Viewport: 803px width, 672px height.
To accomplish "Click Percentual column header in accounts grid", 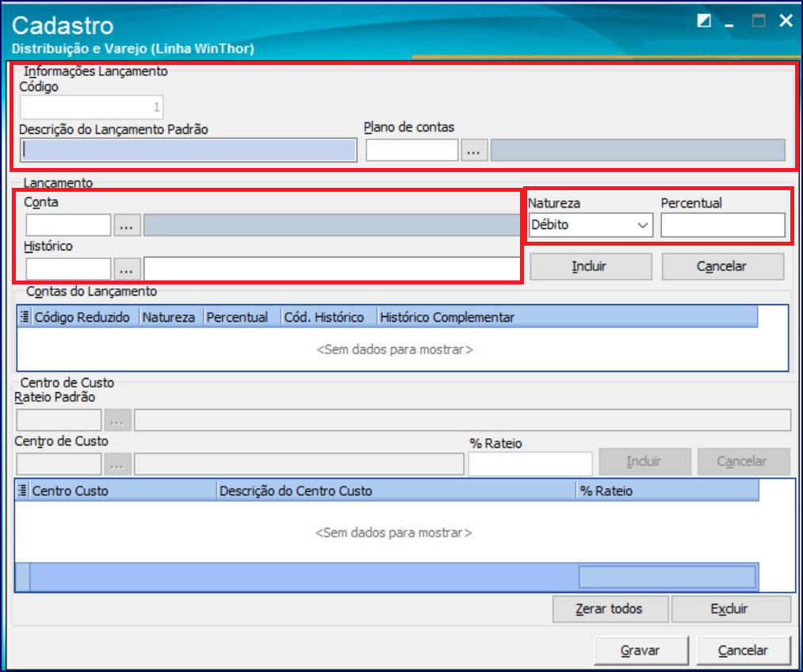I will pos(242,317).
